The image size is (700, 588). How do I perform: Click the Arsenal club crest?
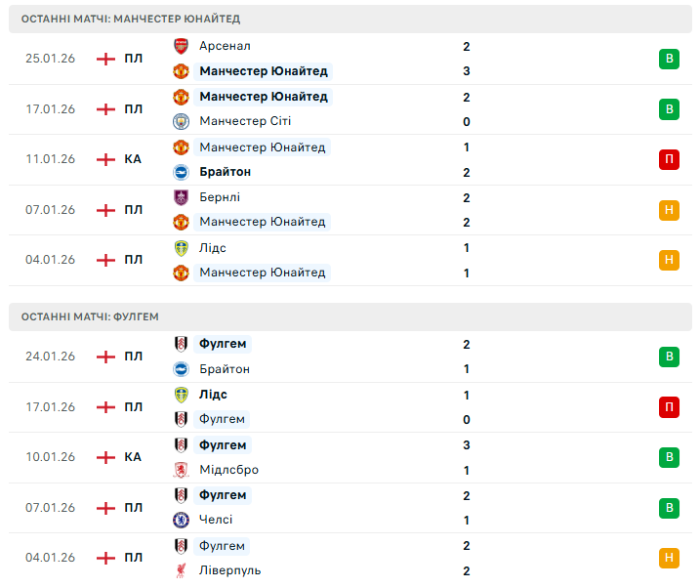[181, 46]
